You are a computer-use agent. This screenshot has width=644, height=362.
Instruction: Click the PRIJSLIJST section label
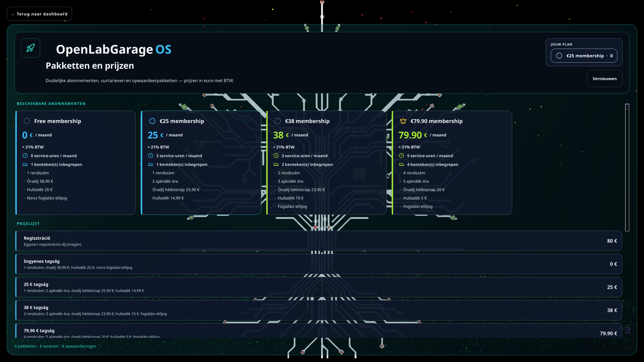tap(28, 224)
